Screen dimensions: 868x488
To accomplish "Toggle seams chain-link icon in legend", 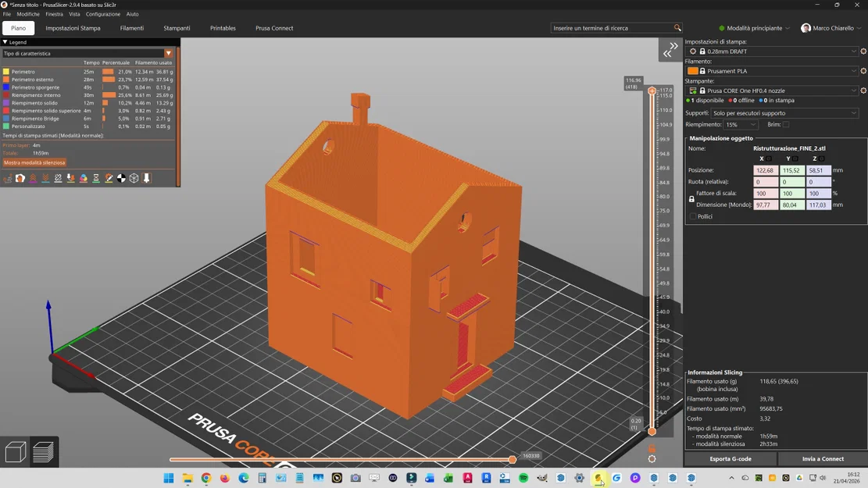I will coord(58,178).
